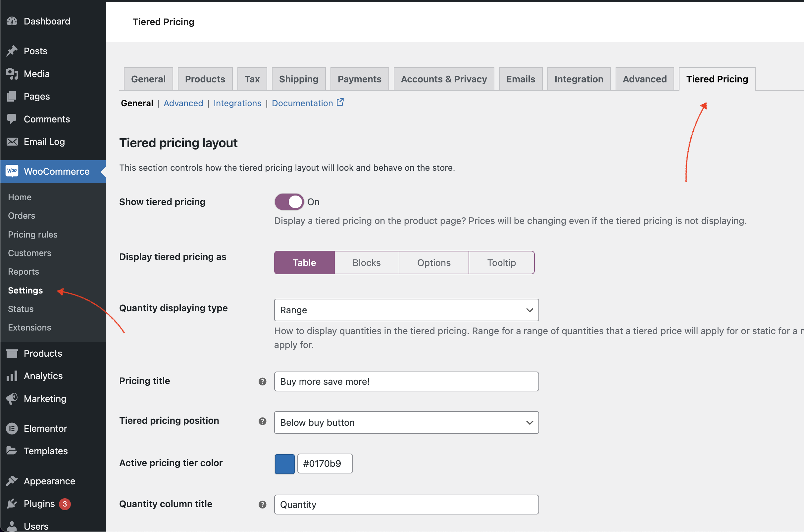
Task: Click the Comments bubble icon
Action: 12,119
